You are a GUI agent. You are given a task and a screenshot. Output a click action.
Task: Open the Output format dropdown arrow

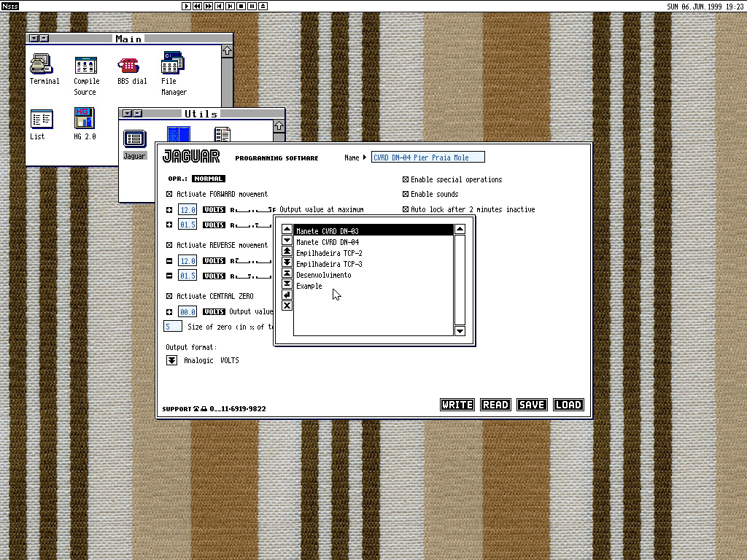171,360
